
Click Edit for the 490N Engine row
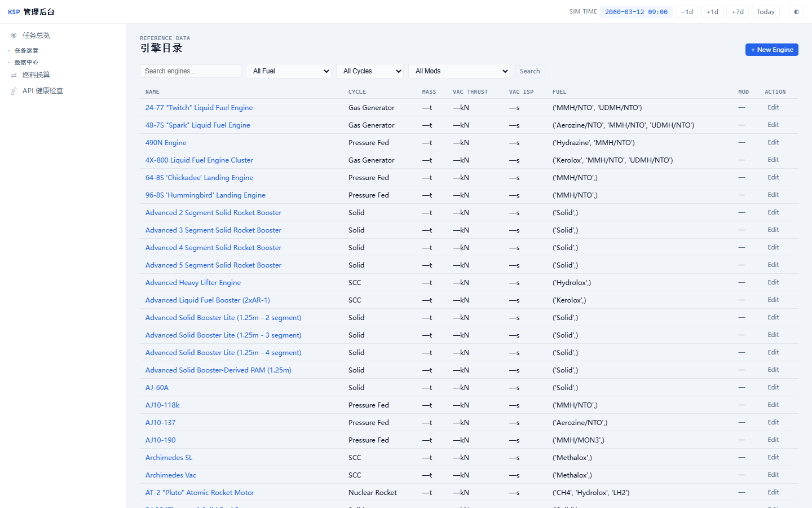(773, 142)
